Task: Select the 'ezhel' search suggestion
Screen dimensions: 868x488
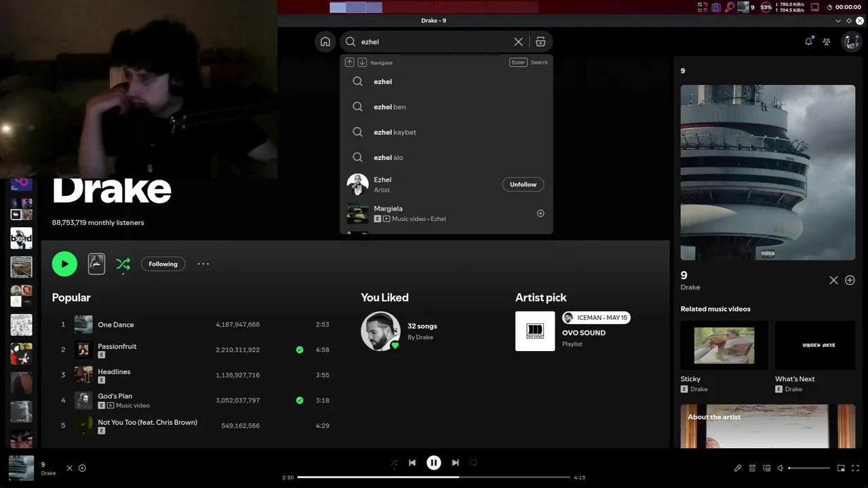Action: (x=446, y=81)
